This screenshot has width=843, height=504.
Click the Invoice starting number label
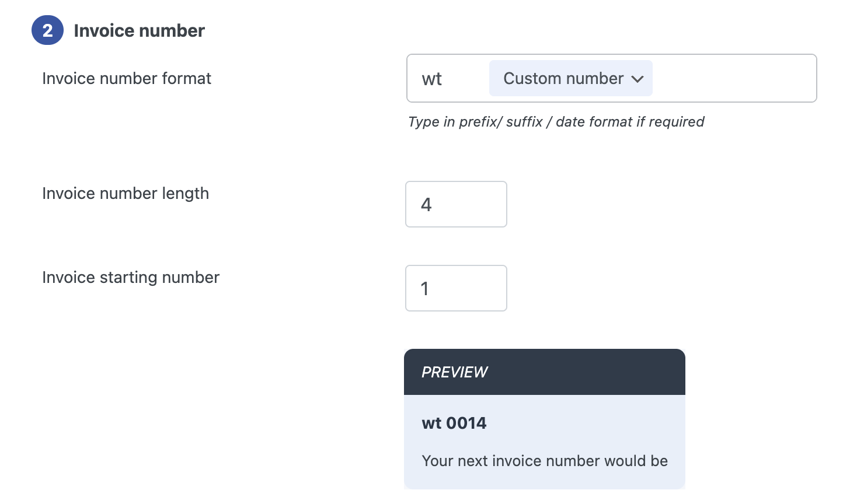(x=130, y=277)
